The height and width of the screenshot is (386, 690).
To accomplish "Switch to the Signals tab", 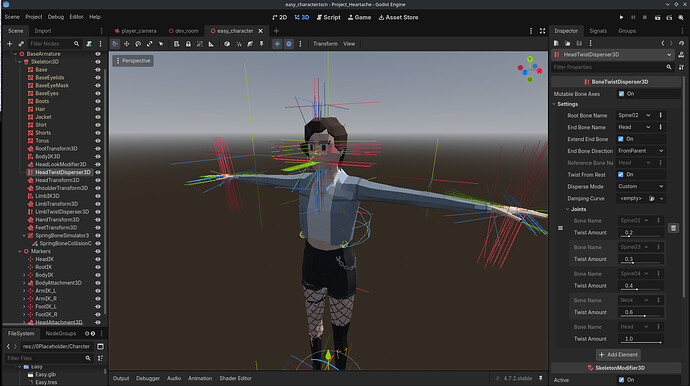I will pos(598,31).
